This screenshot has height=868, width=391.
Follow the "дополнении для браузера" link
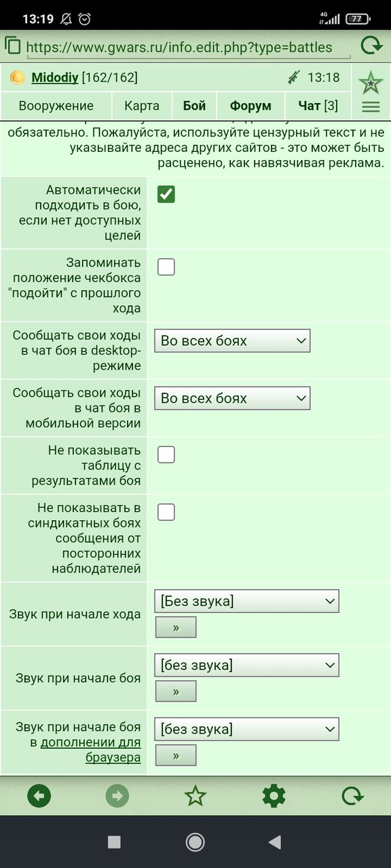click(91, 750)
